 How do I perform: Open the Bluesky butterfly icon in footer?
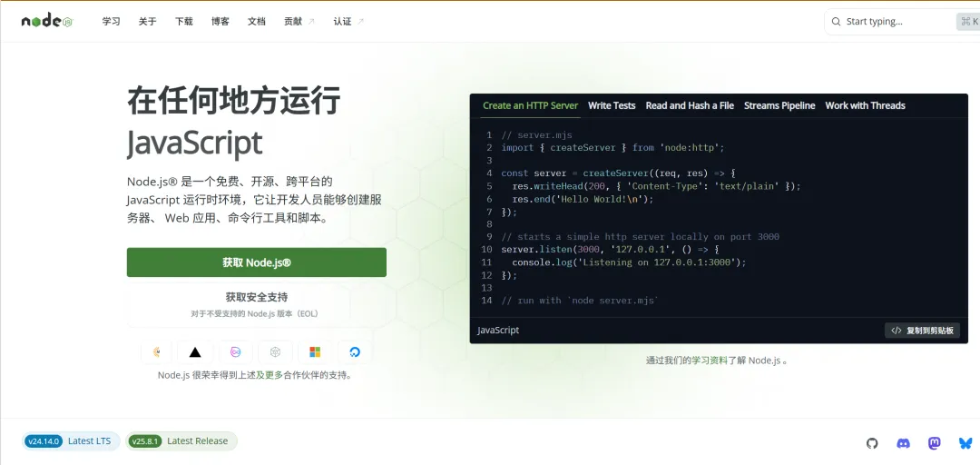965,443
